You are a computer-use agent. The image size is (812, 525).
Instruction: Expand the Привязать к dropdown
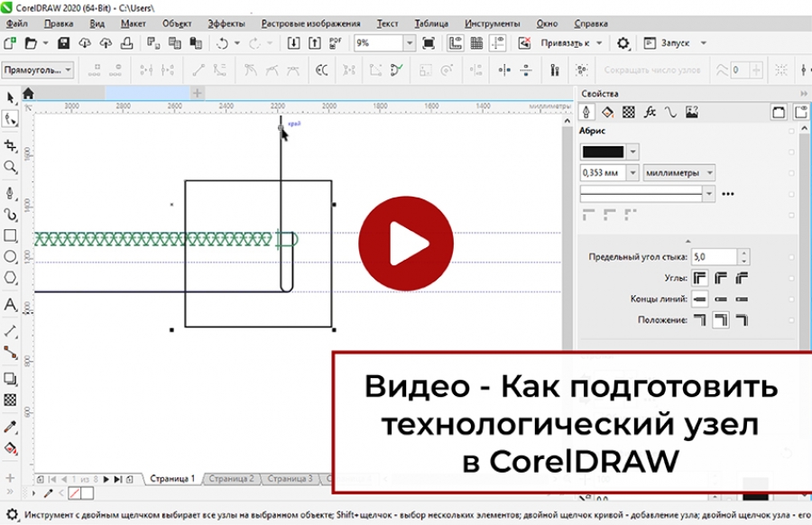tap(599, 43)
